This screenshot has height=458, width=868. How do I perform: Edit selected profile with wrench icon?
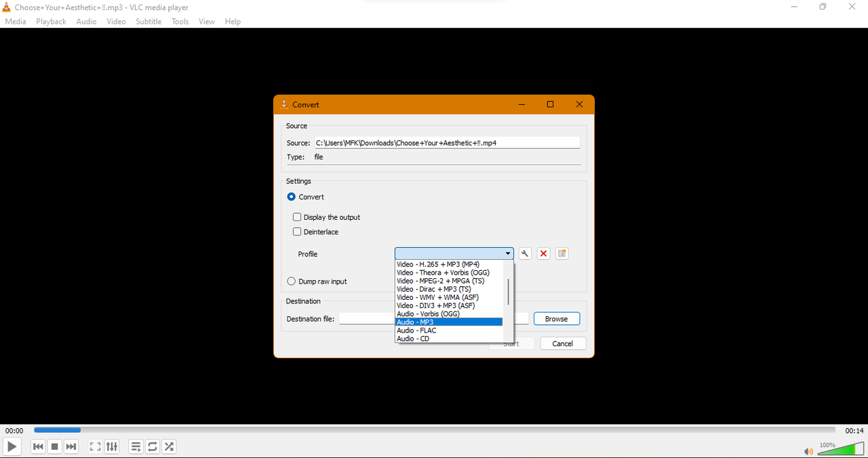525,254
